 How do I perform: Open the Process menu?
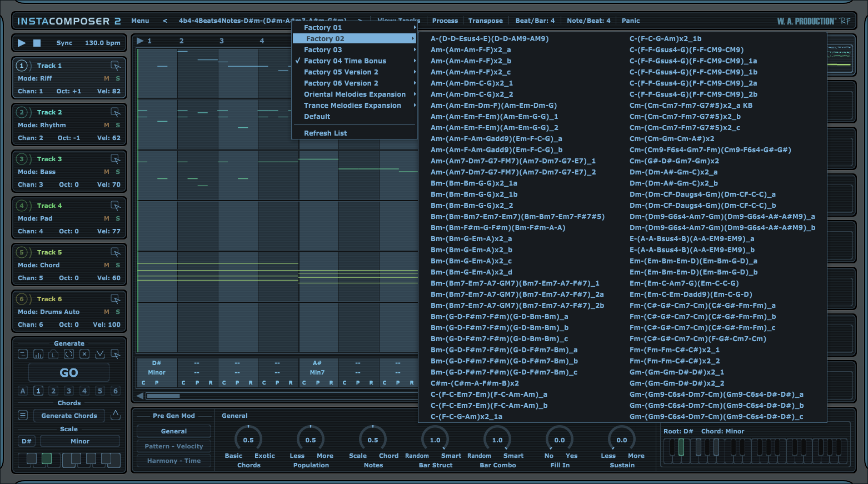pos(445,21)
